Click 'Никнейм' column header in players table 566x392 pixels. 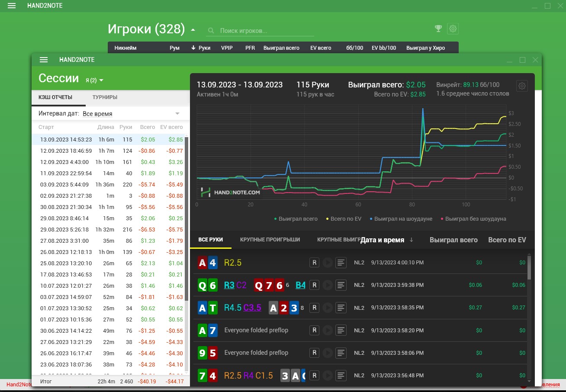point(125,48)
